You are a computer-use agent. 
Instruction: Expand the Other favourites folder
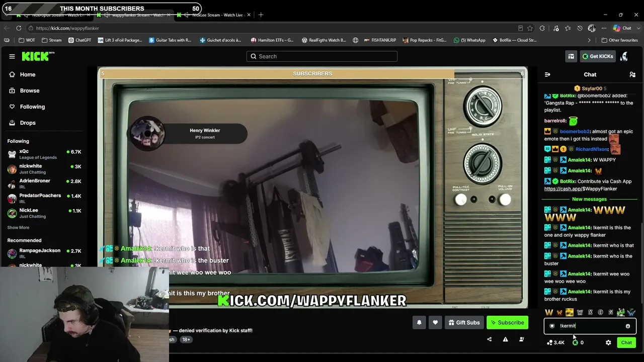point(619,40)
